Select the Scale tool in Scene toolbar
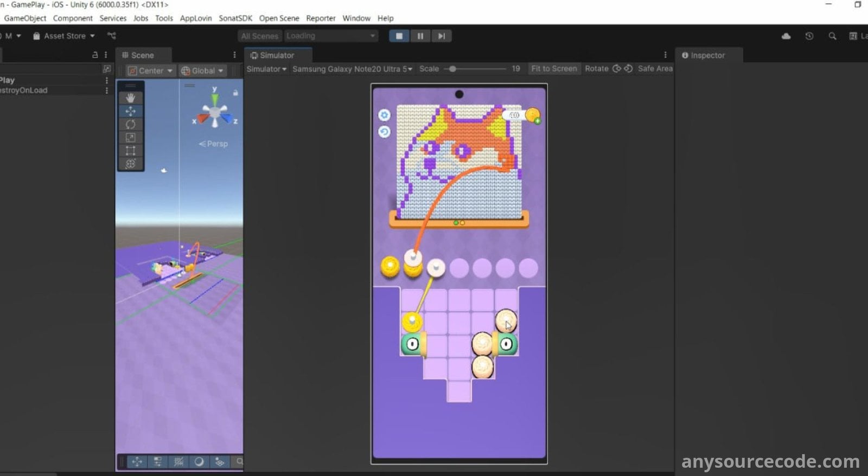The width and height of the screenshot is (868, 476). point(130,138)
